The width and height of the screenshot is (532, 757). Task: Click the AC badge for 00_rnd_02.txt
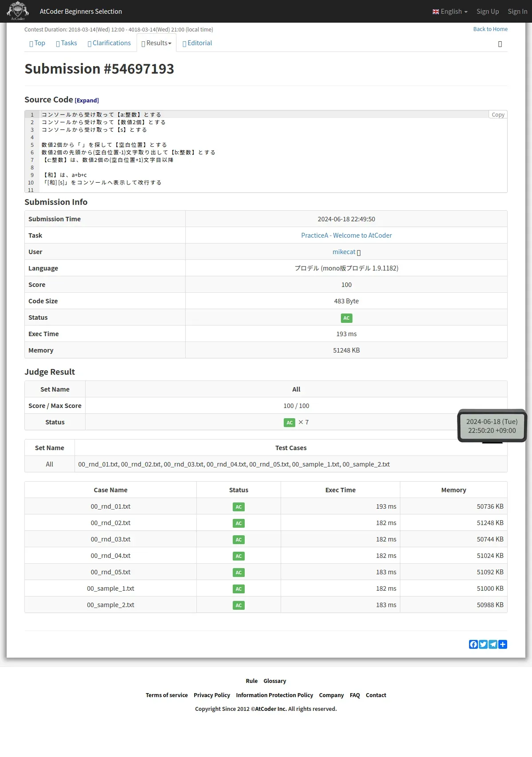pos(239,523)
